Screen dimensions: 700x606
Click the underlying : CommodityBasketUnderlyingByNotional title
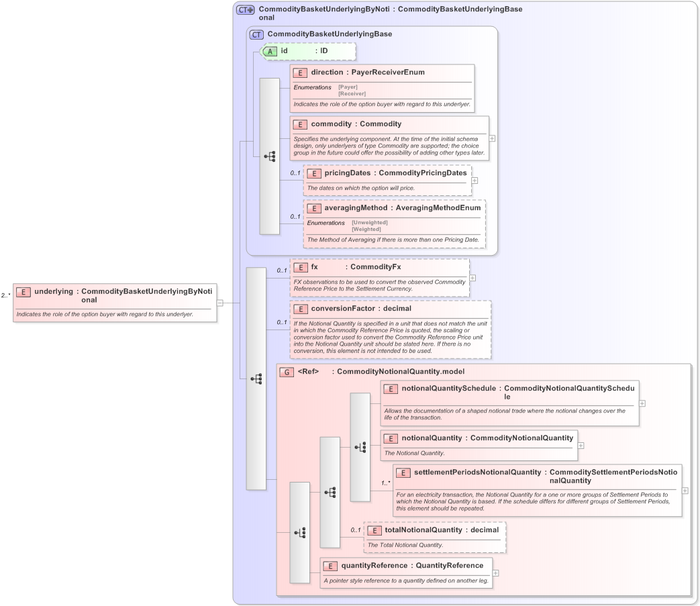(123, 295)
